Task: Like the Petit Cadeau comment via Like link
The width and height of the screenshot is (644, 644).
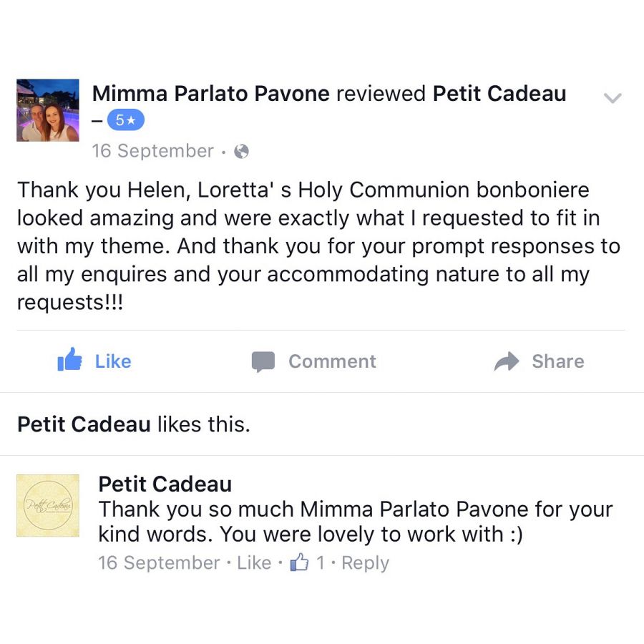Action: [x=254, y=563]
